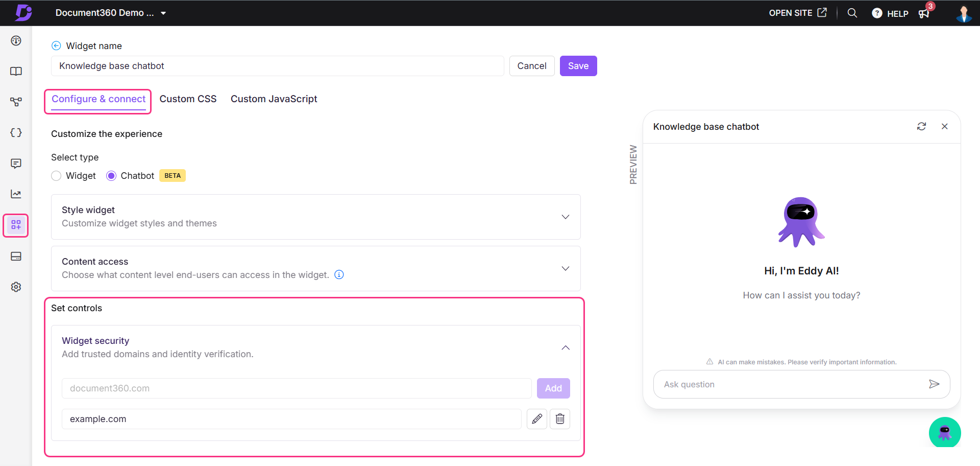Open the API curly braces icon
The width and height of the screenshot is (980, 466).
click(x=16, y=133)
